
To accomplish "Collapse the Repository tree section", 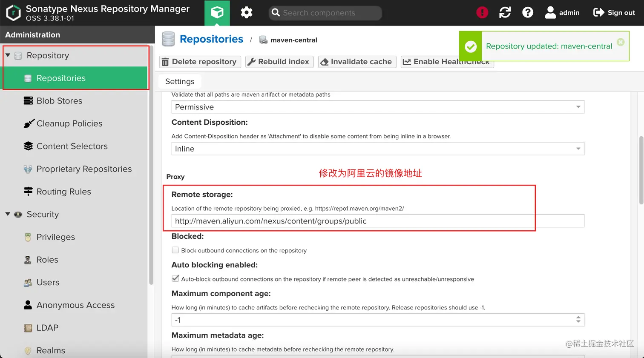I will coord(8,55).
